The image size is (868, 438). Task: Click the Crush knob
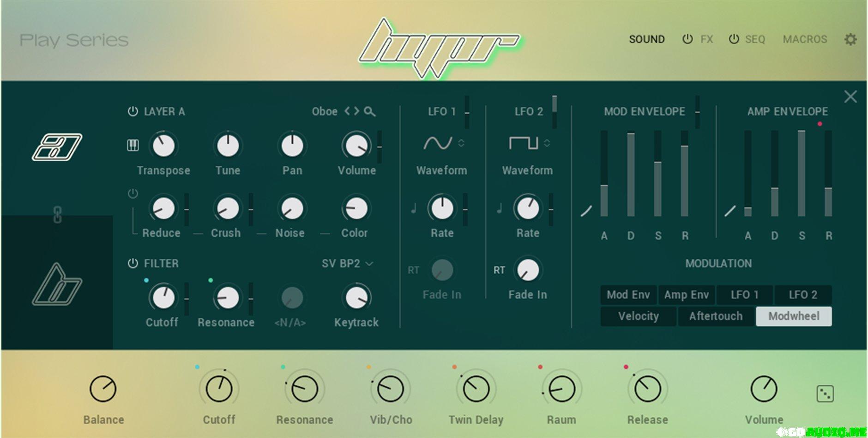228,208
